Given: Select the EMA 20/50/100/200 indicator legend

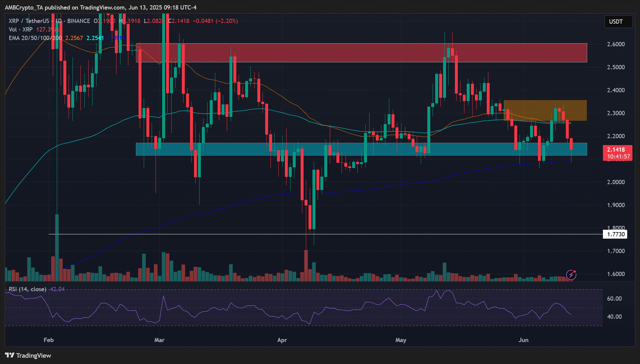Looking at the screenshot, I should click(35, 38).
